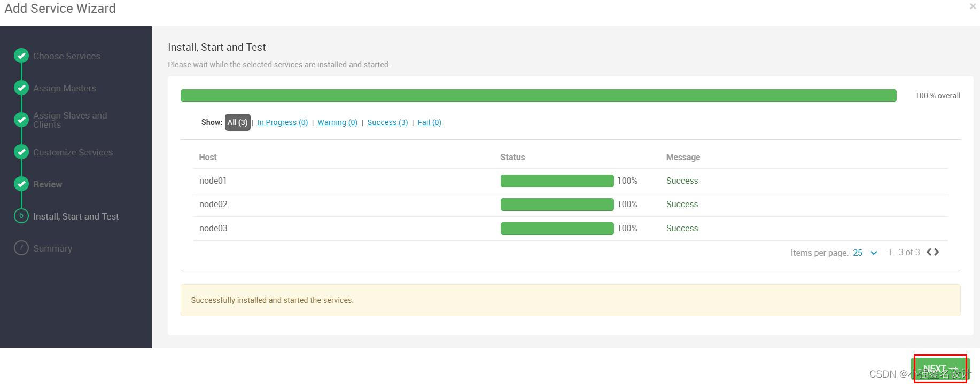Click the Assign Masters step checkmark icon
980x384 pixels.
coord(21,88)
